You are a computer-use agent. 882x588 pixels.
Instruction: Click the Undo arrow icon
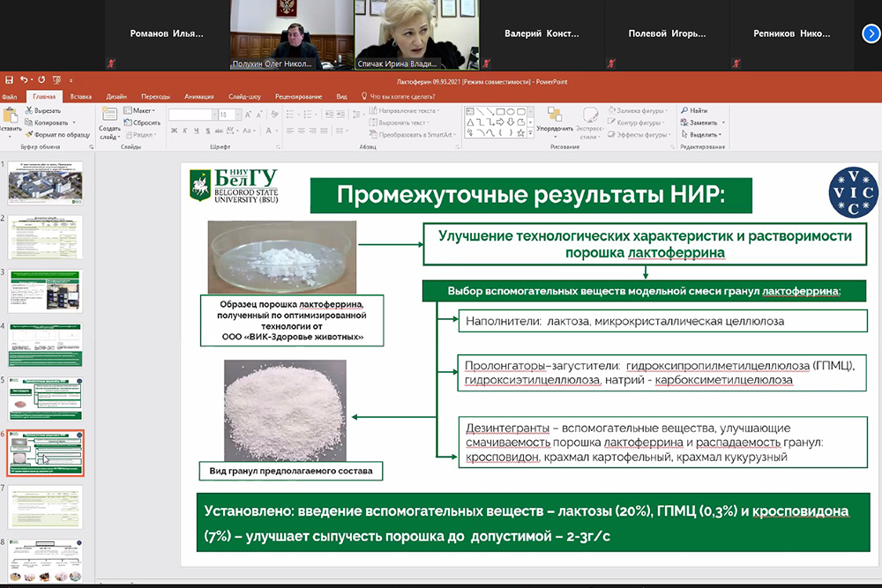tap(24, 80)
